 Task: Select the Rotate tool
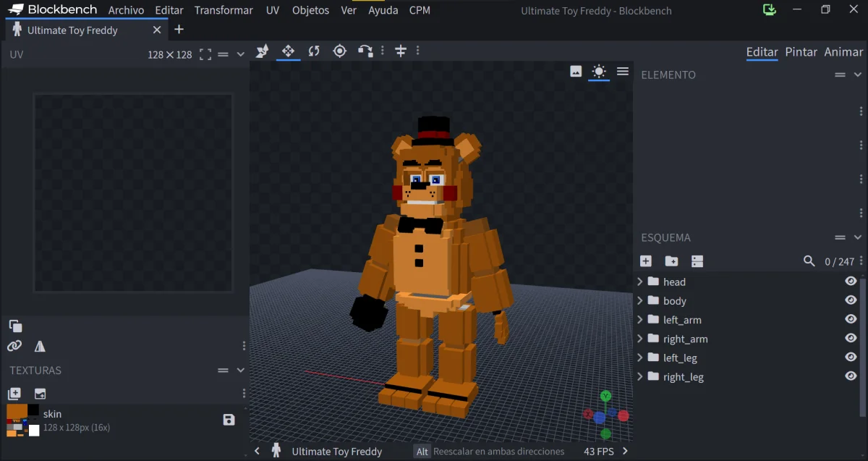point(314,51)
